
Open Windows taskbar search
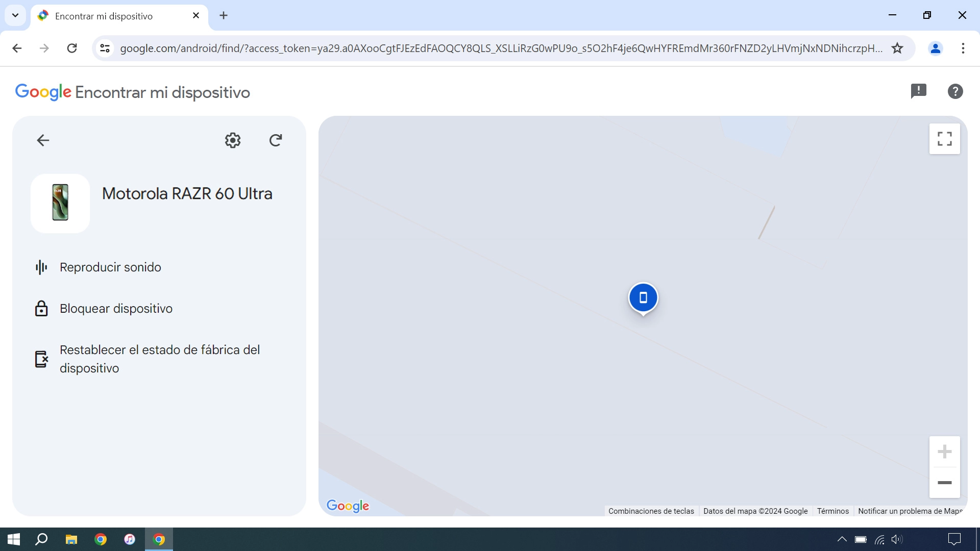coord(41,539)
